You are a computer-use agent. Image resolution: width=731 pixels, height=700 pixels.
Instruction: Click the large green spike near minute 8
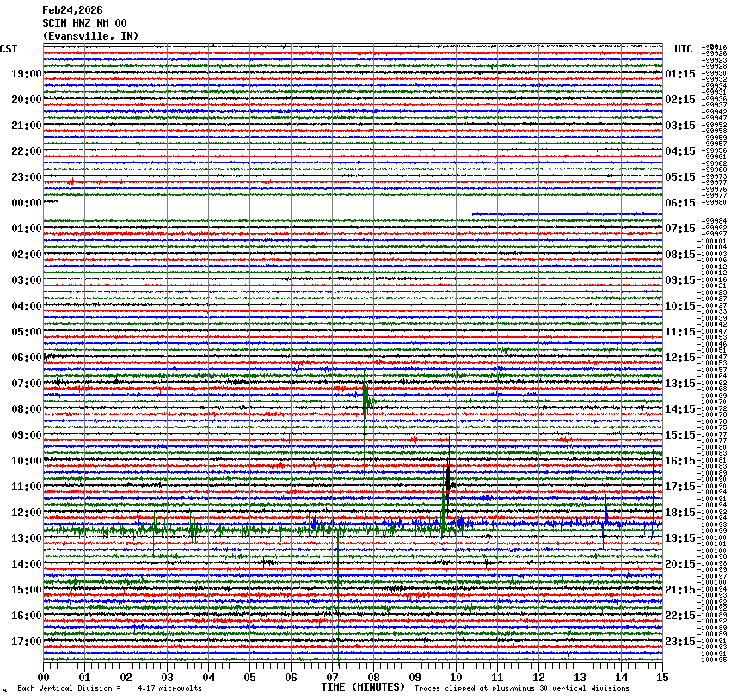click(x=365, y=397)
